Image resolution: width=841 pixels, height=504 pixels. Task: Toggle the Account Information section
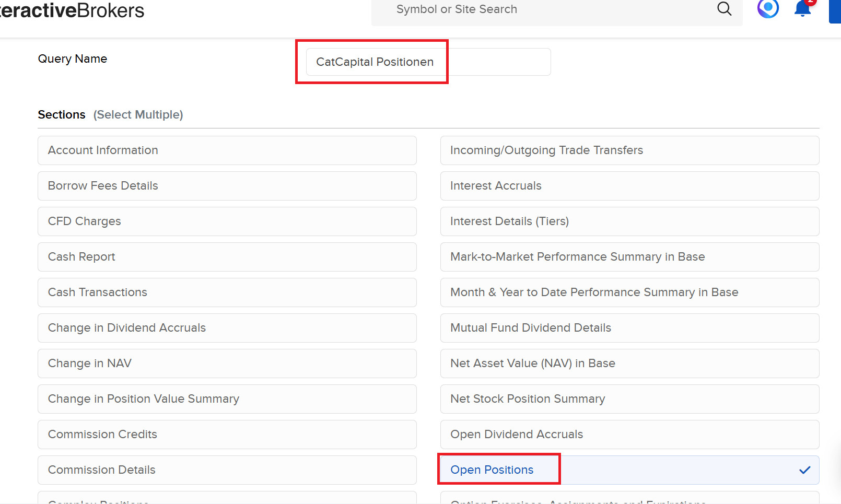click(227, 150)
